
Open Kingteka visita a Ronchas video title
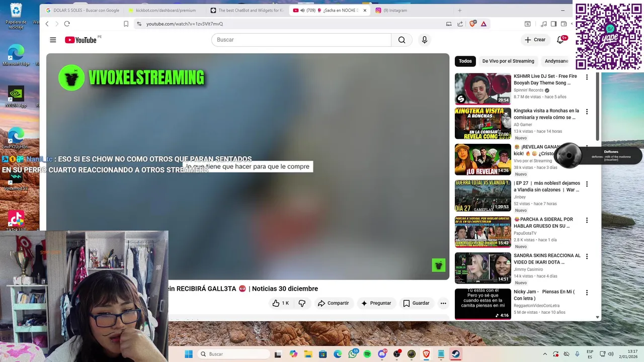coord(546,114)
